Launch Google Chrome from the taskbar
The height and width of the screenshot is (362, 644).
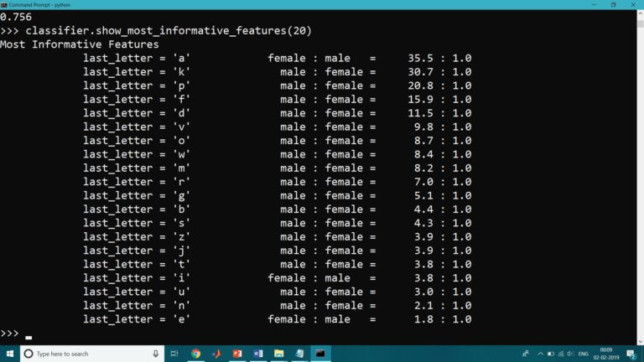(195, 354)
